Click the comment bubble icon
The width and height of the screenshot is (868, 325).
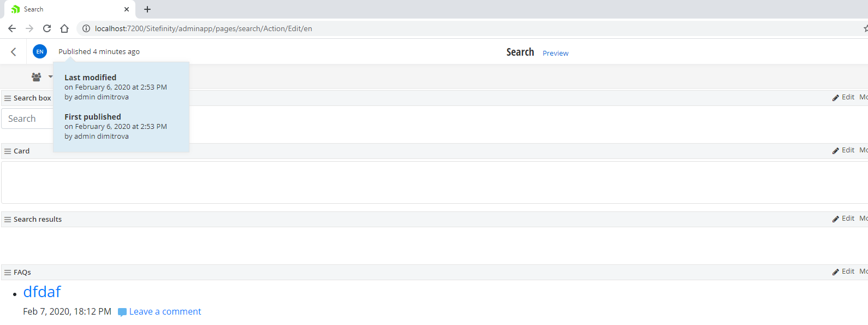tap(122, 312)
